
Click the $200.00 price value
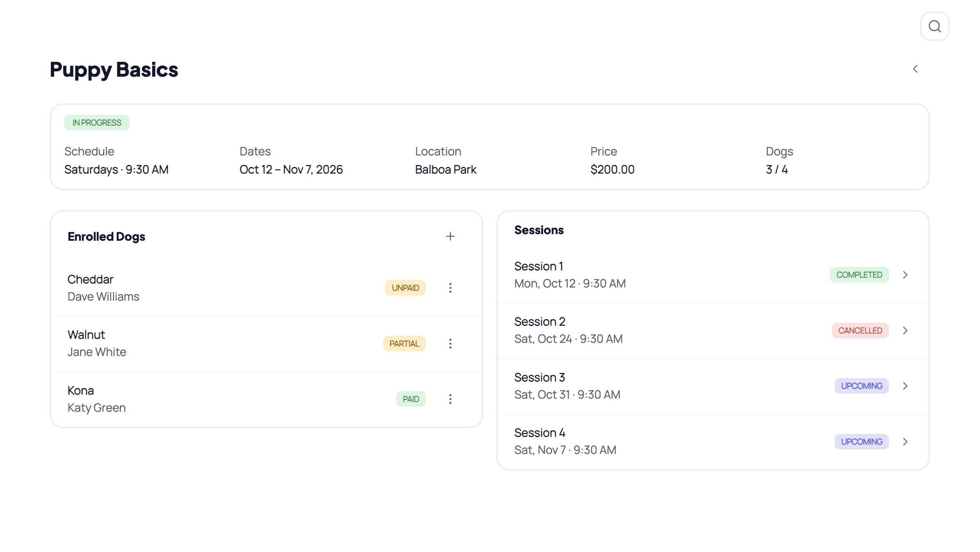612,169
